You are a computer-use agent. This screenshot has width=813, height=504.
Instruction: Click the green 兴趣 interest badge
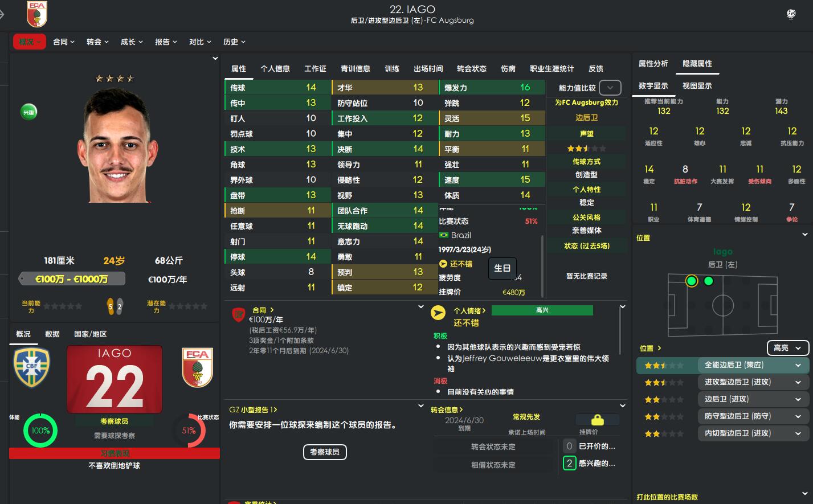coord(28,112)
